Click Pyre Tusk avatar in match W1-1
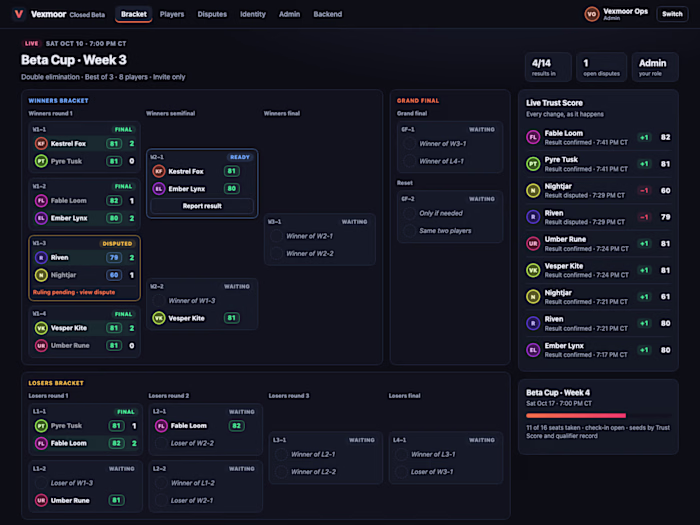This screenshot has height=525, width=700. point(41,161)
